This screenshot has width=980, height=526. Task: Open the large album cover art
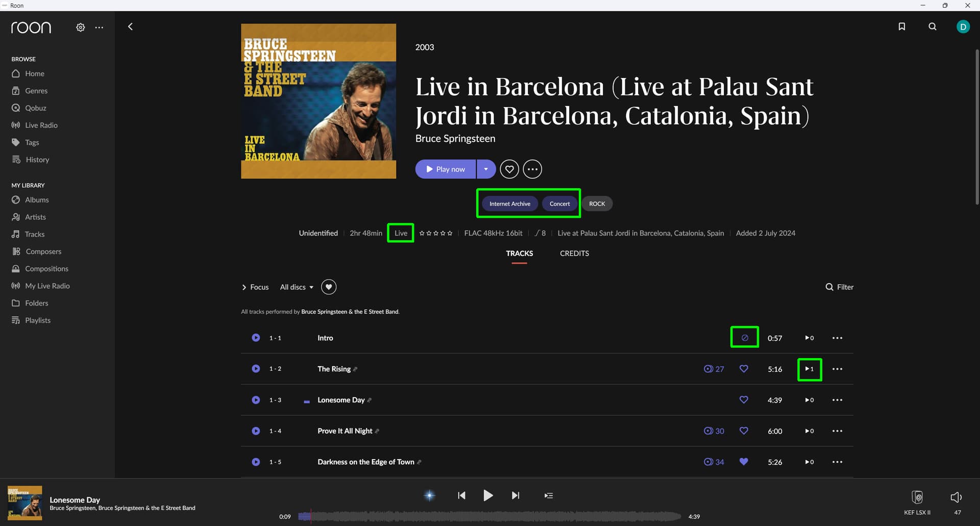tap(318, 101)
